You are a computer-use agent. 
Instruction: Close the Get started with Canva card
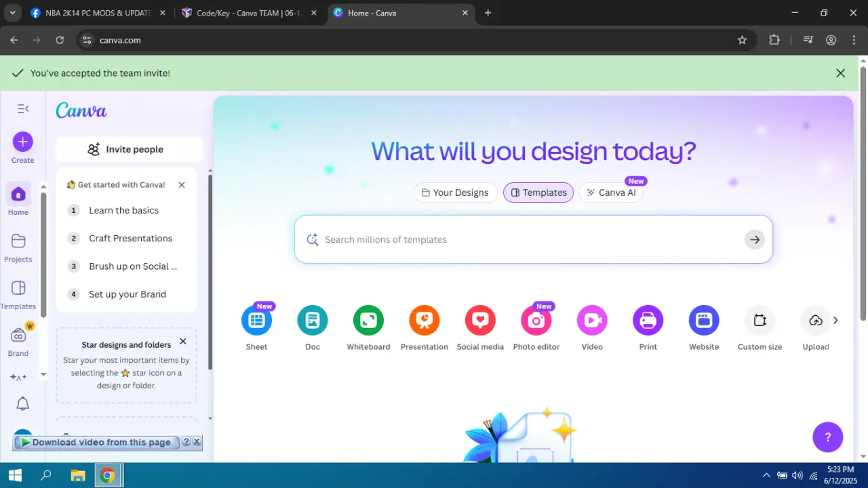pos(182,184)
